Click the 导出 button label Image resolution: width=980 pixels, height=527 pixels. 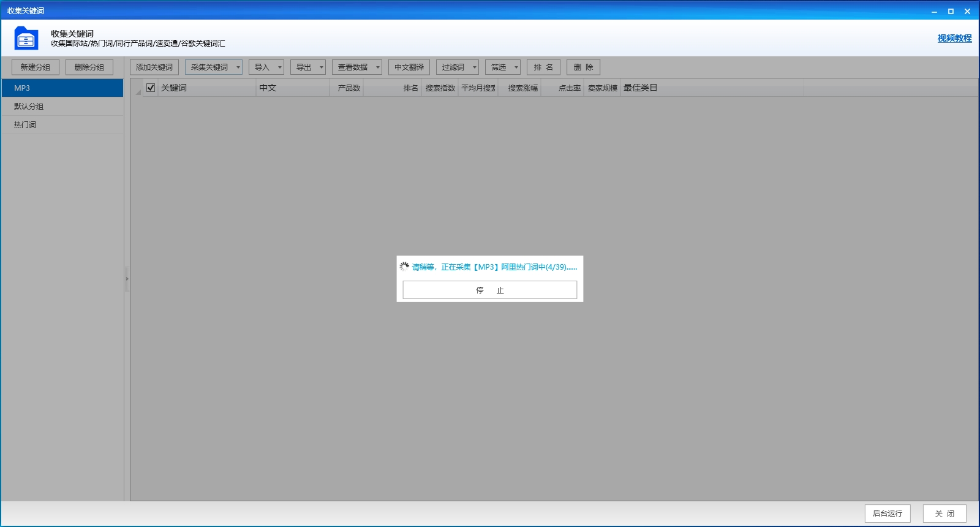tap(304, 67)
